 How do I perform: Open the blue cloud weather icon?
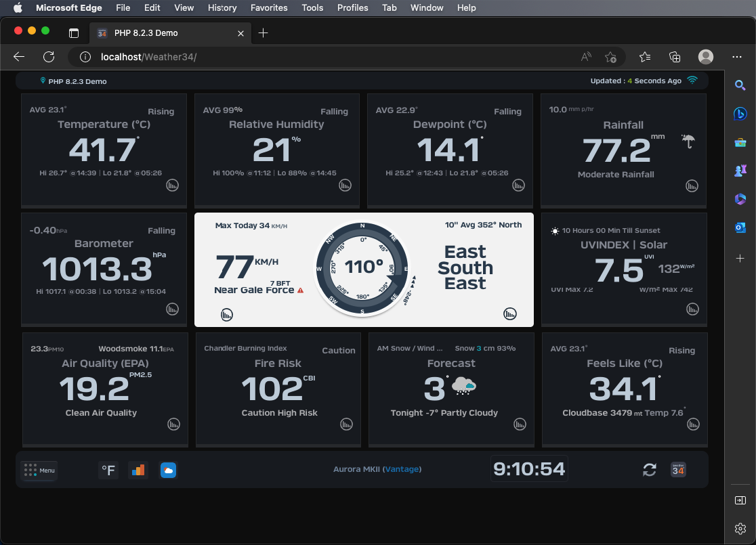(x=168, y=470)
